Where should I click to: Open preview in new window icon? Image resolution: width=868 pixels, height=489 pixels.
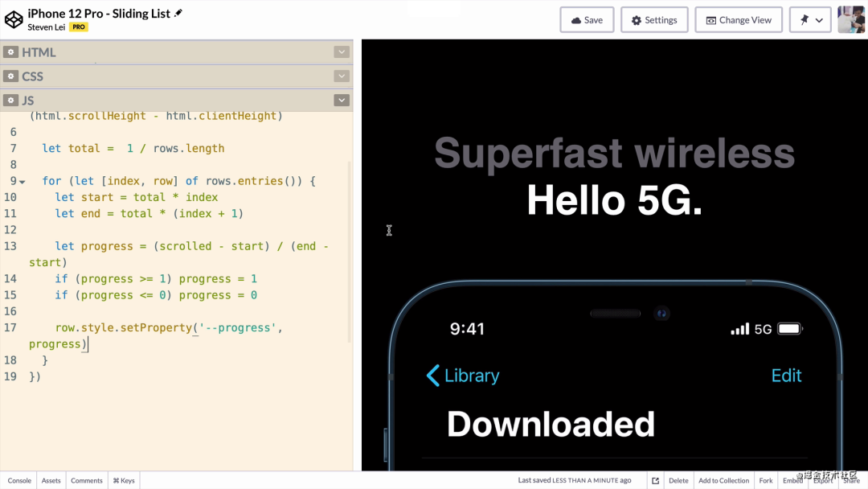[x=656, y=480]
